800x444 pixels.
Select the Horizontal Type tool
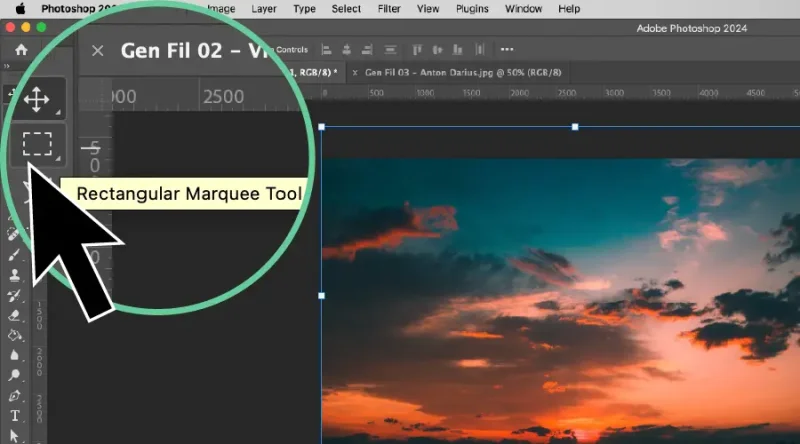point(14,415)
